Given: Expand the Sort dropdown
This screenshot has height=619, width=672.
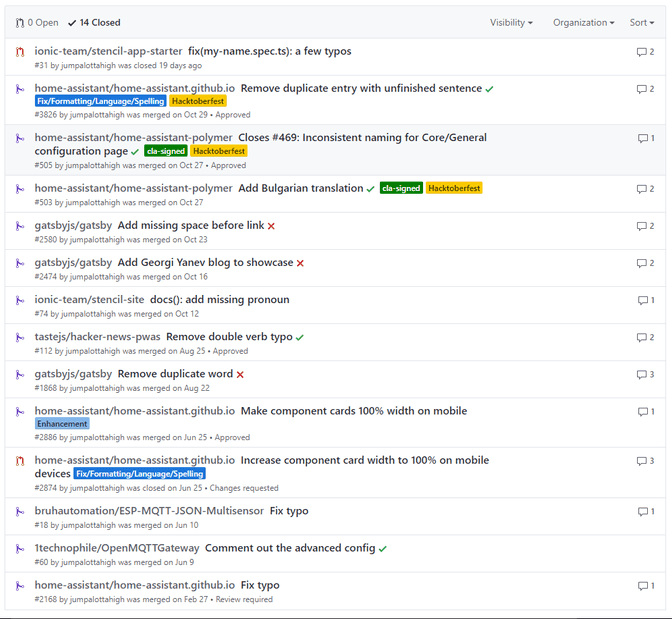Looking at the screenshot, I should tap(642, 22).
